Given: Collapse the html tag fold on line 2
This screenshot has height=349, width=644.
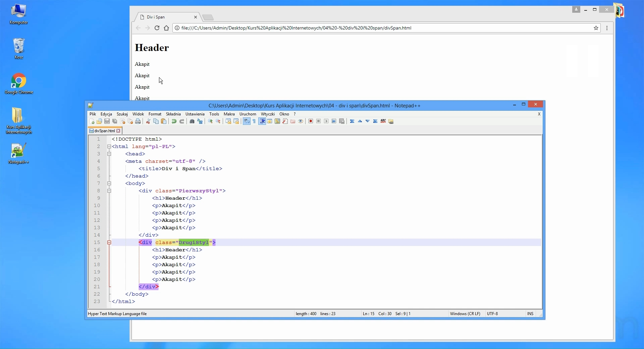Looking at the screenshot, I should (109, 147).
